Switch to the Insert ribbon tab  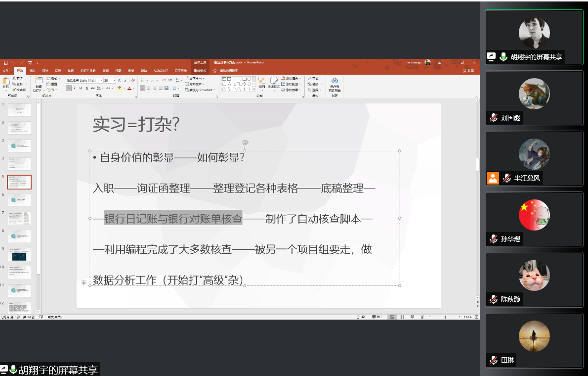32,71
